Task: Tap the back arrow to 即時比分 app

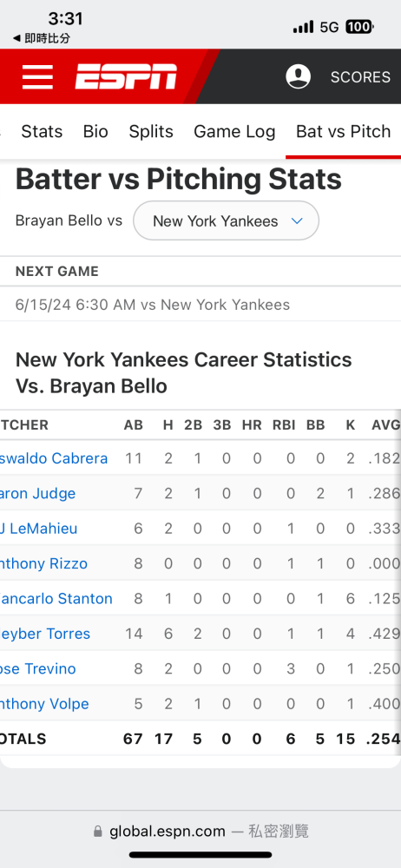Action: [x=16, y=39]
